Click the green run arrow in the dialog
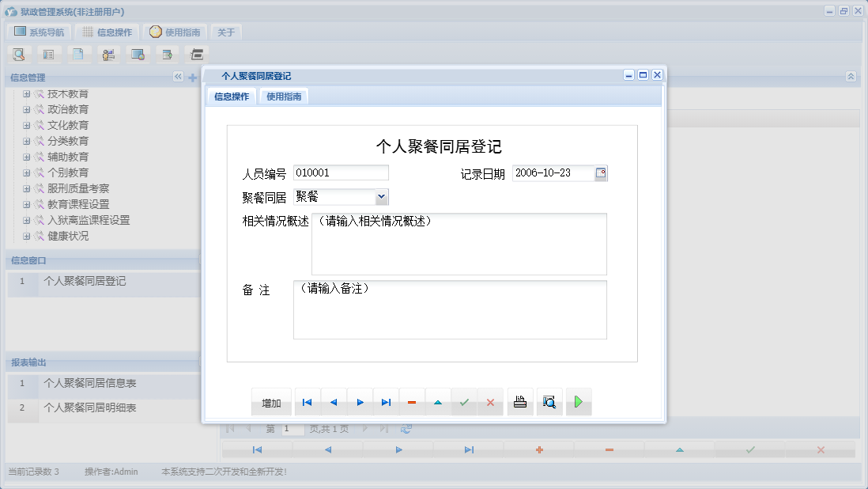Image resolution: width=868 pixels, height=489 pixels. (579, 401)
